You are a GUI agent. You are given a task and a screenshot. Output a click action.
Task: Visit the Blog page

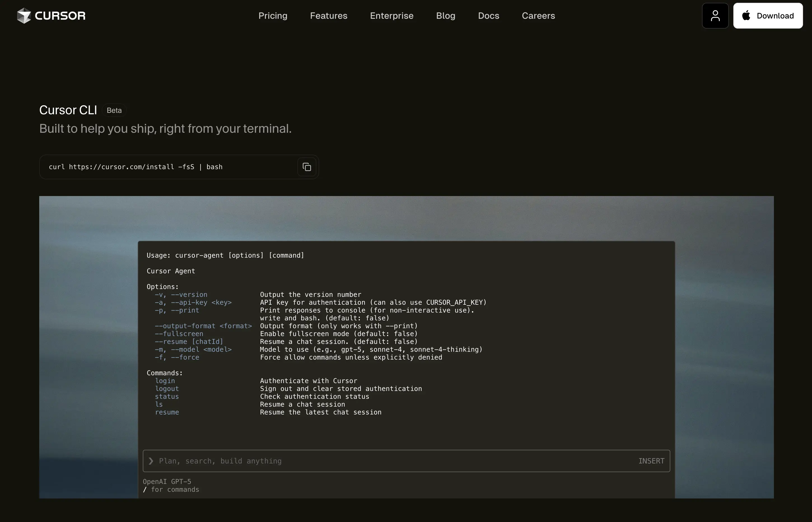[x=445, y=16]
